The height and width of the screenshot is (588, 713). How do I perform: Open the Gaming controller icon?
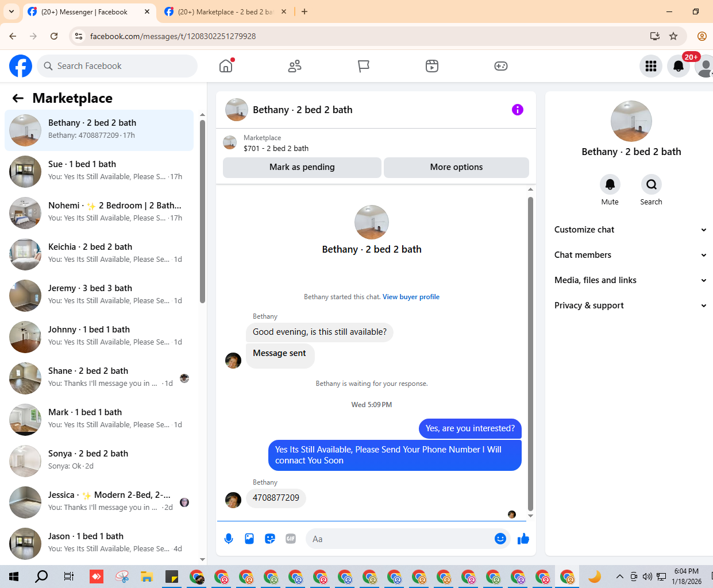(x=501, y=66)
